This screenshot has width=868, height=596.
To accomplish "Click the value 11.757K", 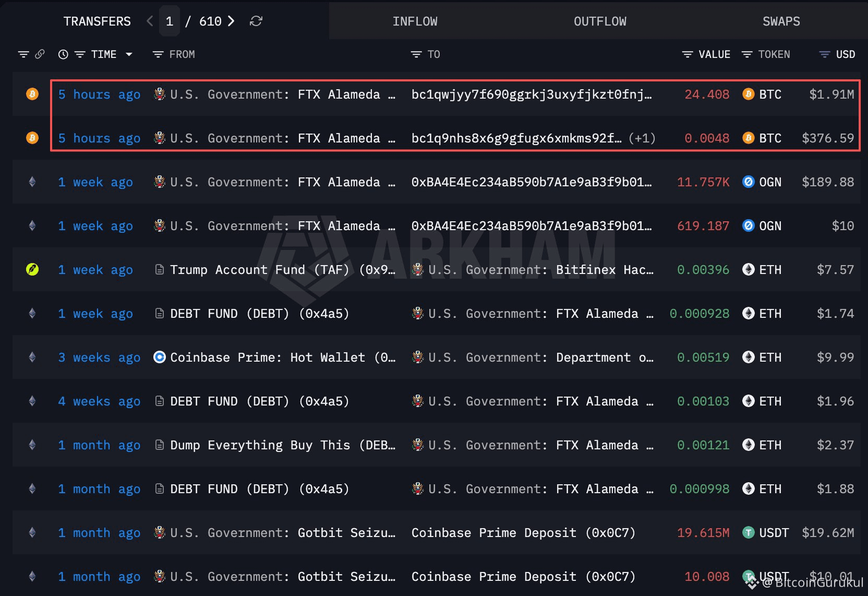I will 703,182.
